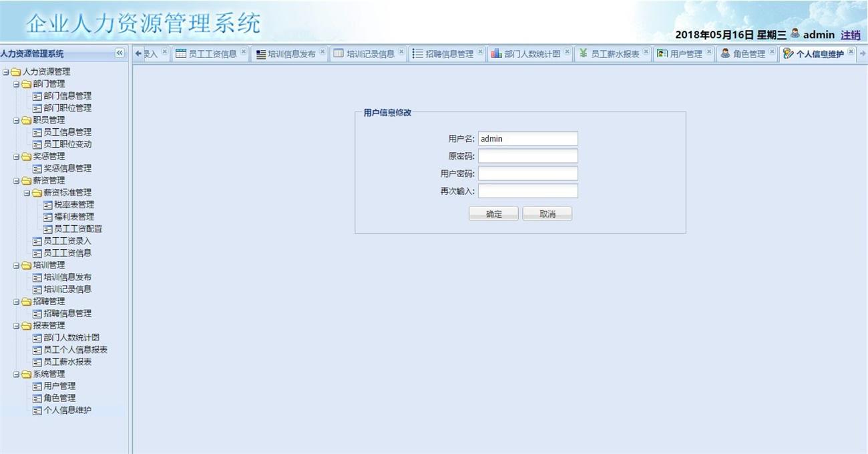The height and width of the screenshot is (454, 868).
Task: Collapse the sidebar with double-arrow icon
Action: click(x=120, y=53)
